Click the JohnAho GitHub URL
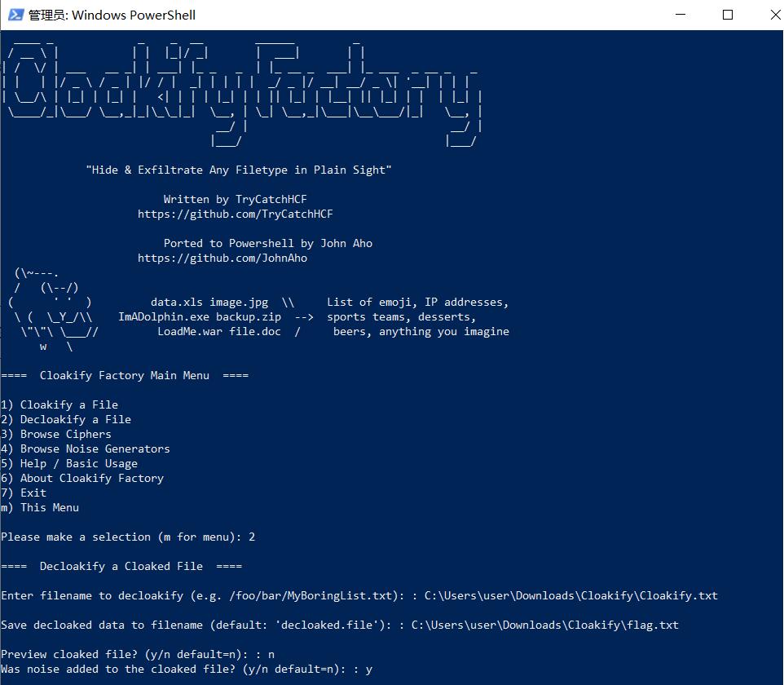Screen dimensions: 784x685 point(222,259)
